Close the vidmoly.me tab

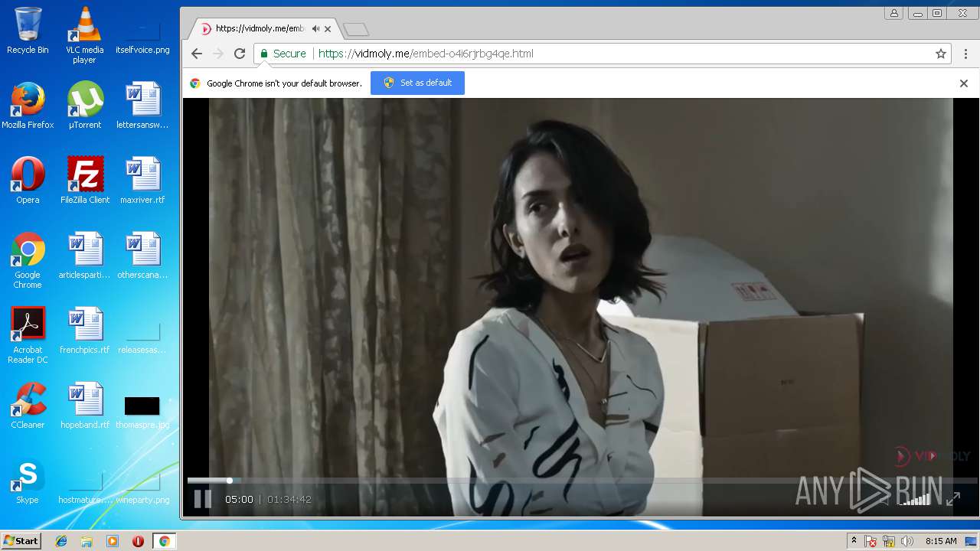pos(328,29)
